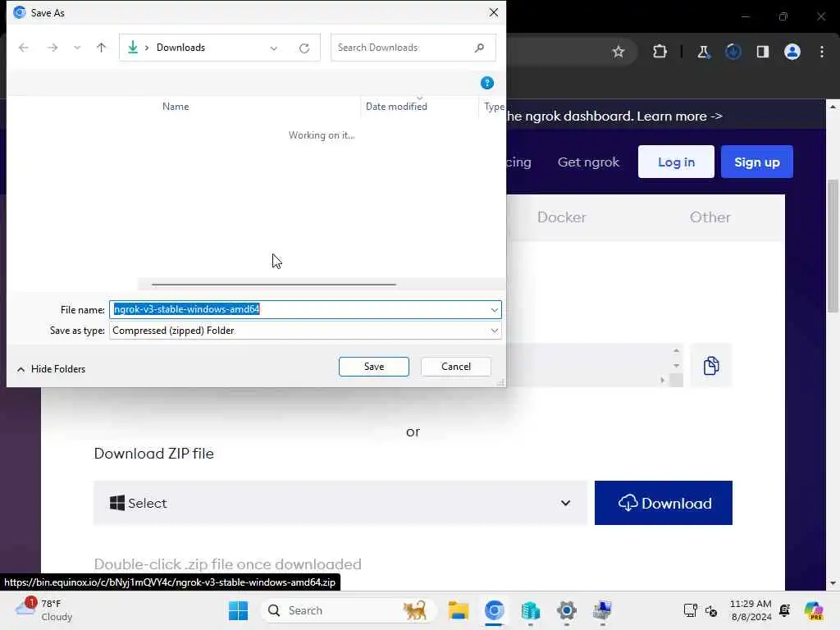
Task: Close the Save As dialog
Action: [493, 12]
